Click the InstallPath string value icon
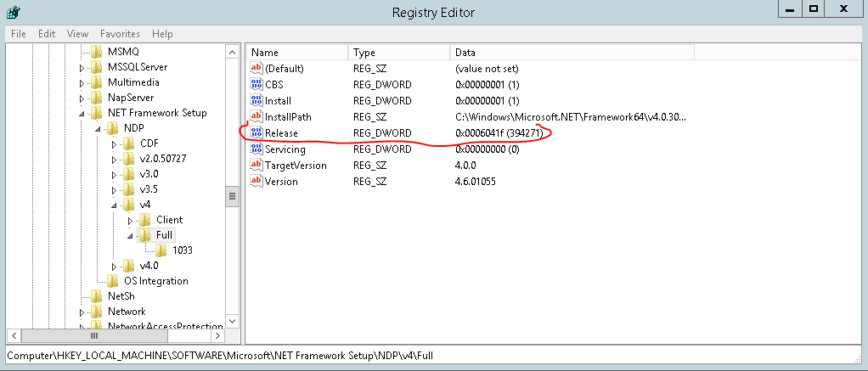 point(256,117)
